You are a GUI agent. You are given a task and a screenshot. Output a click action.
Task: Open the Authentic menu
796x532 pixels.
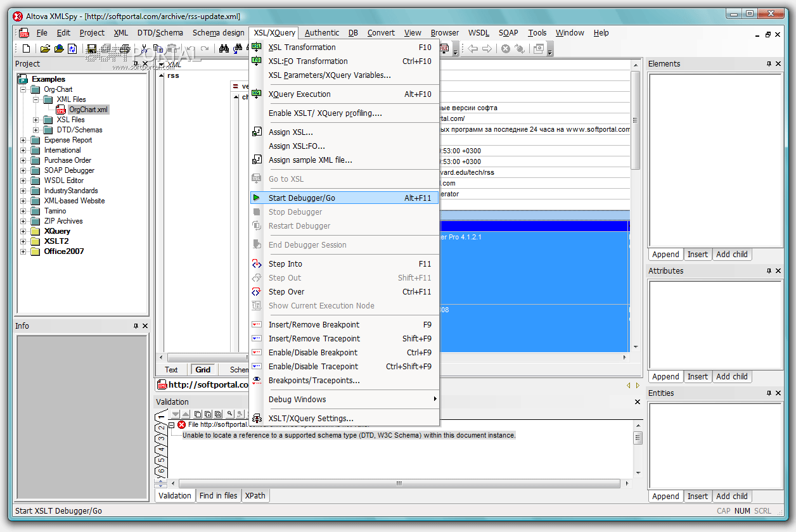click(322, 33)
